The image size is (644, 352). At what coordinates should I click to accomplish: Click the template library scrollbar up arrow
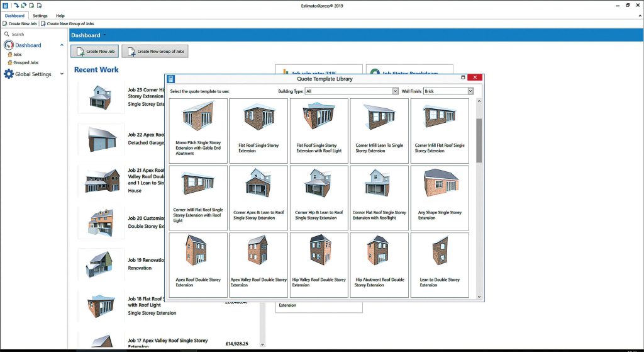tap(479, 101)
